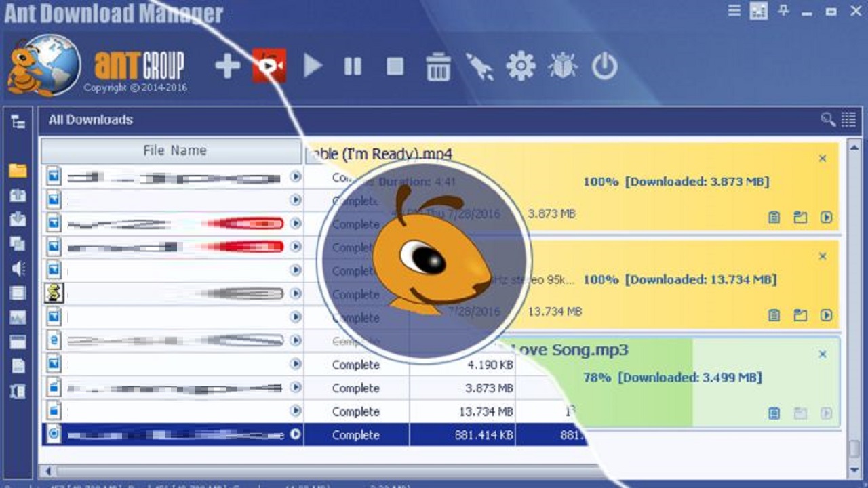Select the Complete status beside 4.190 KB
The width and height of the screenshot is (868, 488).
(x=356, y=365)
